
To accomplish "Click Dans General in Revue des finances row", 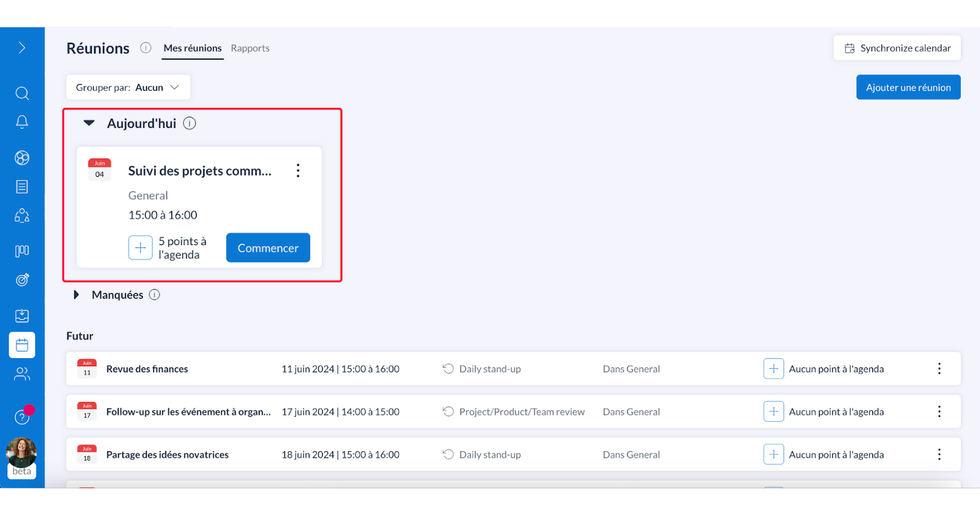I will 631,369.
